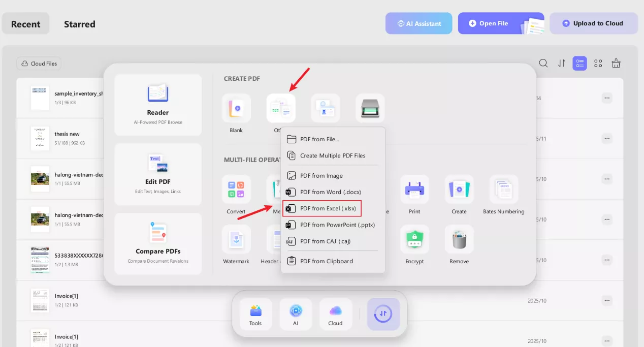Image resolution: width=644 pixels, height=347 pixels.
Task: Switch to grid view
Action: click(x=598, y=64)
